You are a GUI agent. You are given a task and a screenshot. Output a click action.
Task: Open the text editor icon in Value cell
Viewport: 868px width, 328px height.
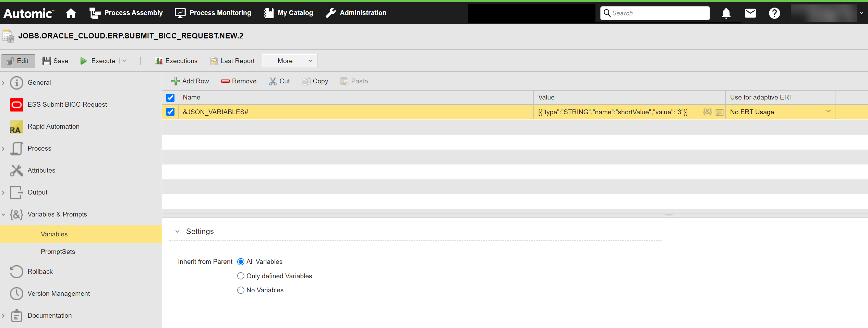pyautogui.click(x=719, y=112)
